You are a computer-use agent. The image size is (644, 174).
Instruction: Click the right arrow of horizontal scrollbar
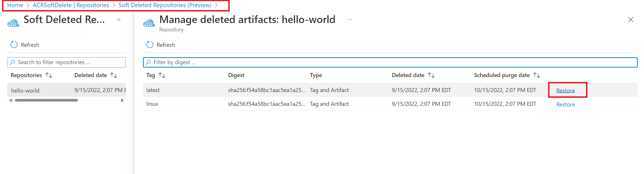pos(122,100)
